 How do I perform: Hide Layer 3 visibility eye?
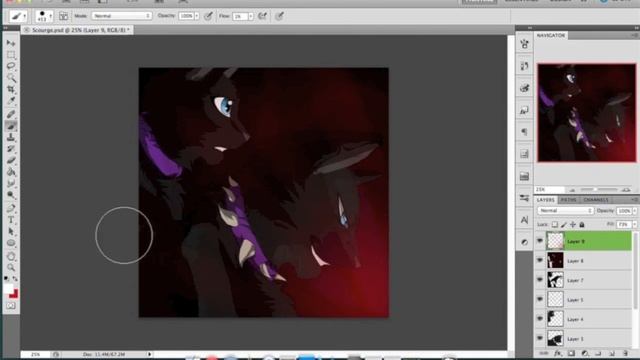(540, 338)
